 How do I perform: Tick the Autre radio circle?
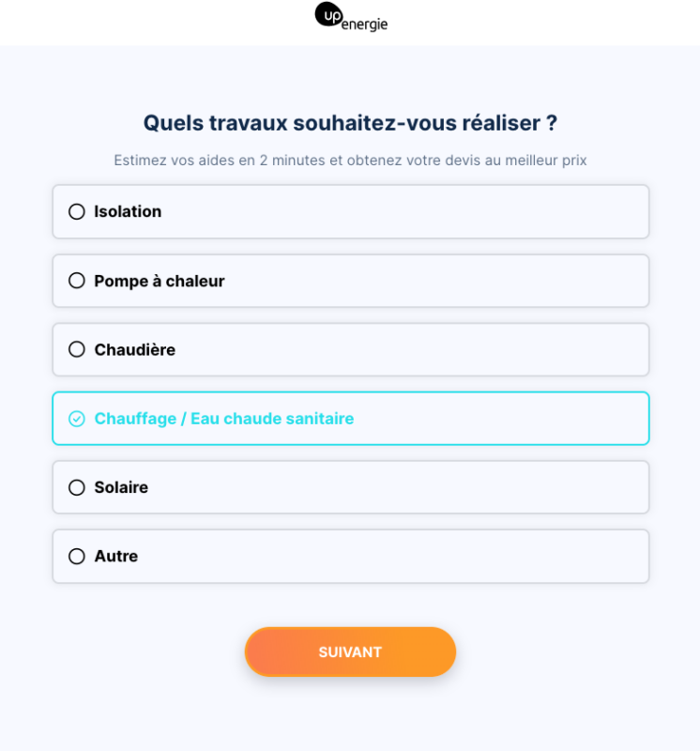tap(77, 557)
